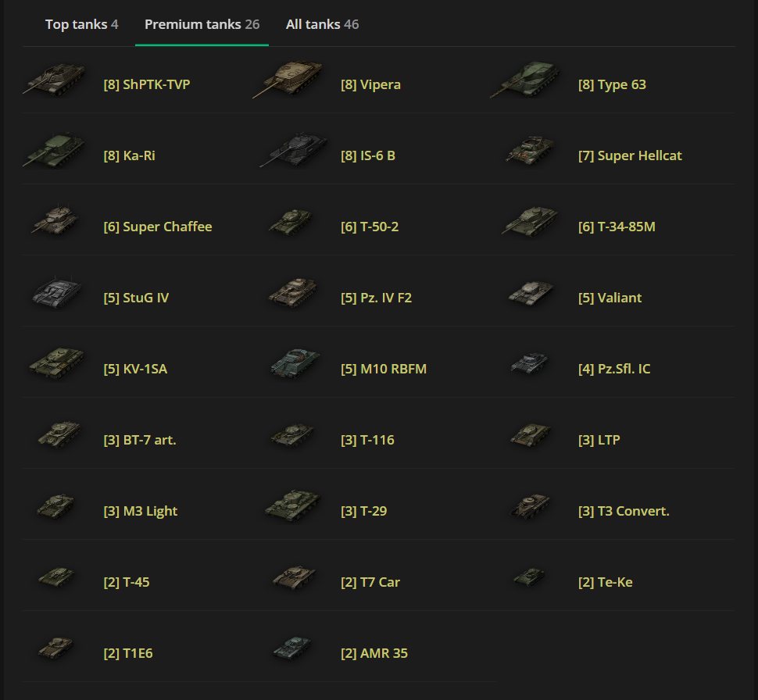Click the Vipera tank image
This screenshot has width=758, height=700.
click(x=290, y=81)
